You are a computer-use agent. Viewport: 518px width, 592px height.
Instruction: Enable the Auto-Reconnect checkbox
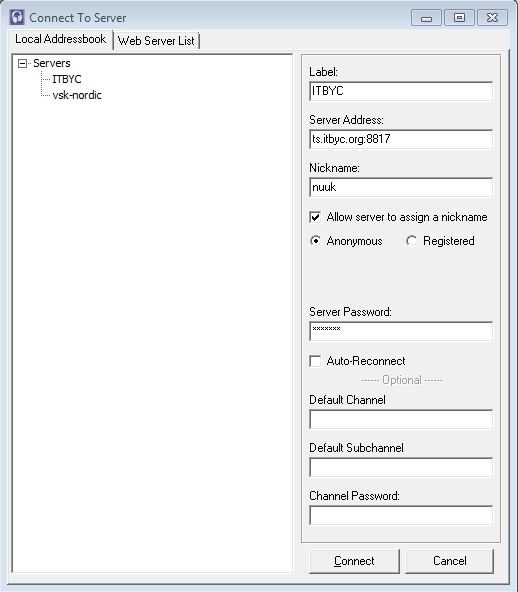[x=315, y=361]
